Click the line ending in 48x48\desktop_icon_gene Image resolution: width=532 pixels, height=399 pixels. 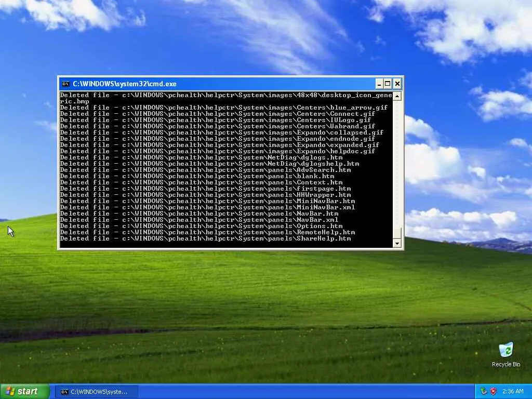tap(226, 95)
